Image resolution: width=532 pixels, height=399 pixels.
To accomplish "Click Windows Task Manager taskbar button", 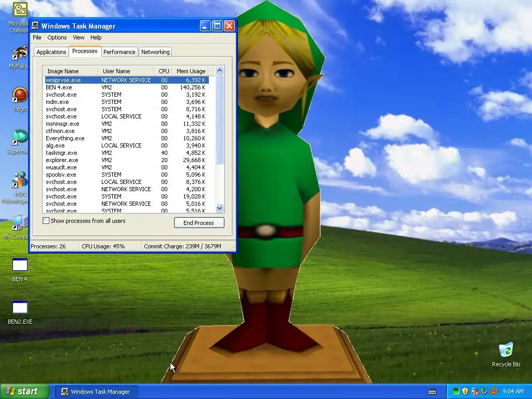I will coord(96,392).
